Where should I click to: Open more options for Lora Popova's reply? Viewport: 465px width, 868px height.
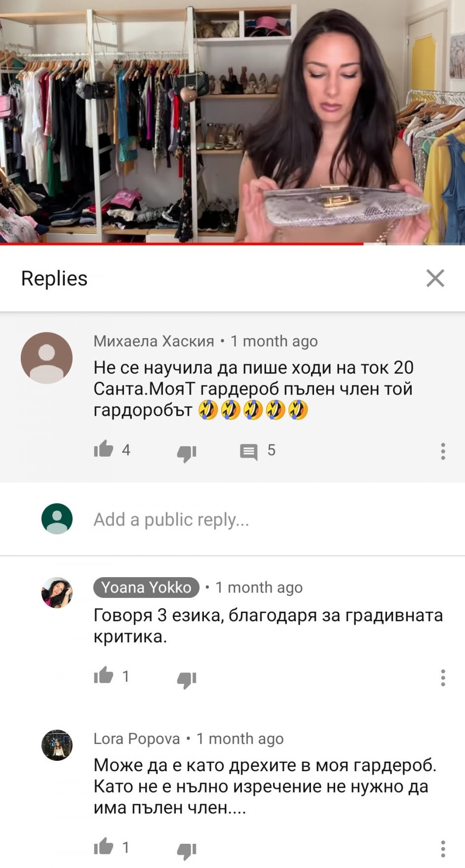[443, 849]
